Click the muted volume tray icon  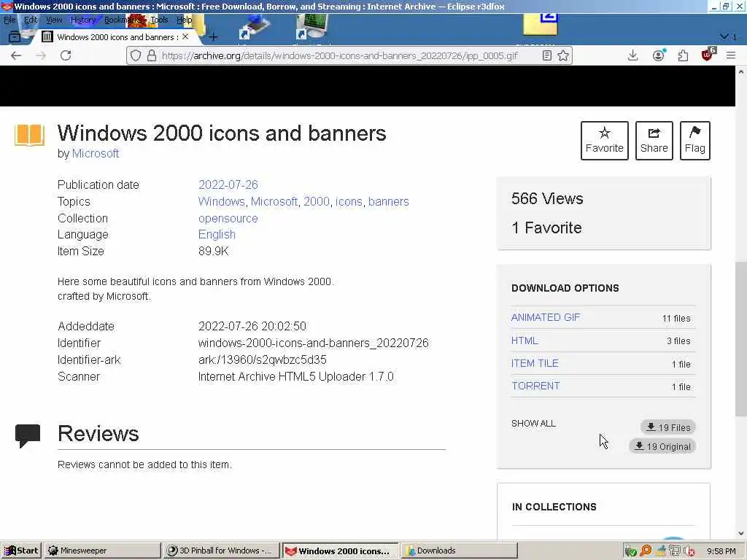point(689,551)
